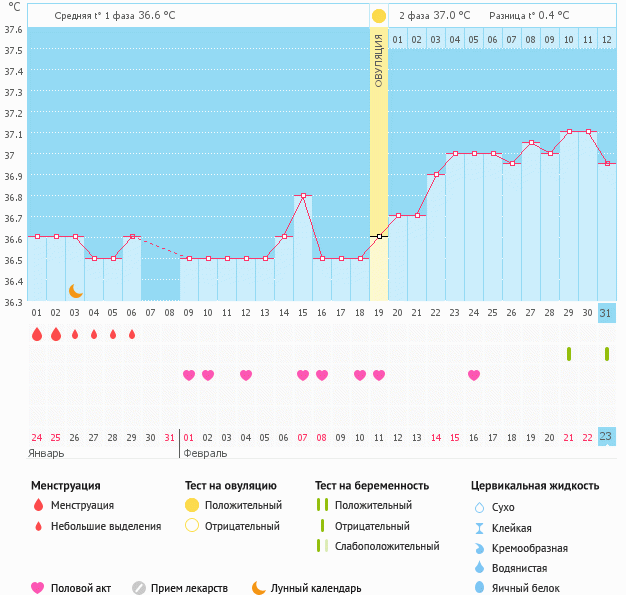This screenshot has width=626, height=595.
Task: Select the Яичный белок cervical fluid icon
Action: [x=480, y=588]
